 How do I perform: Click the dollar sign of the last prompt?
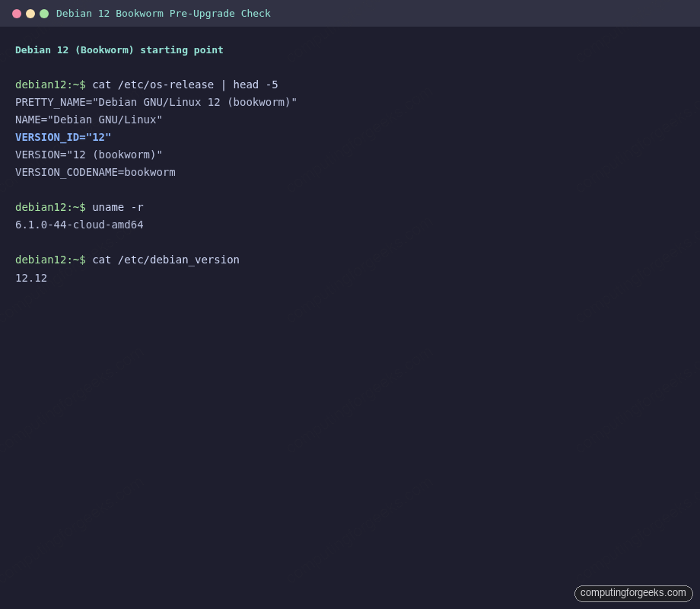pyautogui.click(x=82, y=260)
